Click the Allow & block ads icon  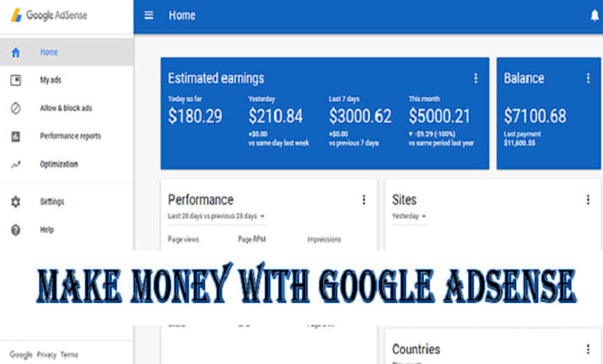pos(15,108)
